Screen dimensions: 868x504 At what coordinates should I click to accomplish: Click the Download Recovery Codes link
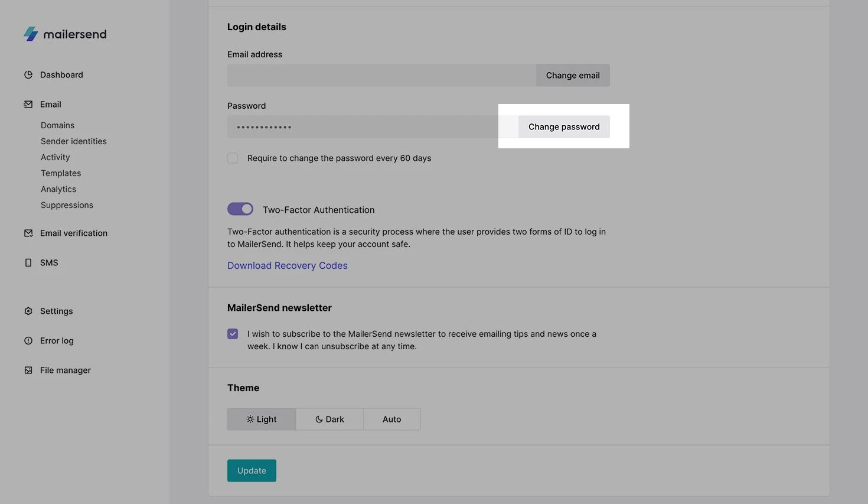[288, 266]
